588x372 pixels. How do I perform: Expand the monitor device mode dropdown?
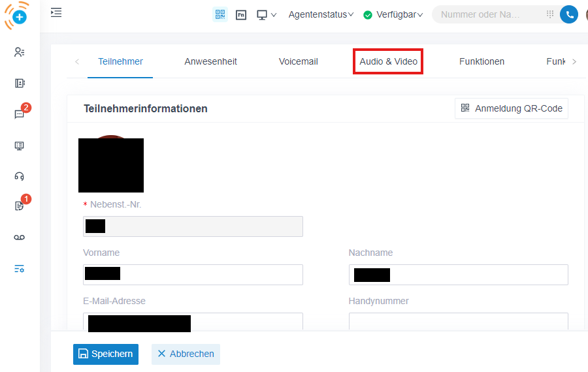[267, 14]
